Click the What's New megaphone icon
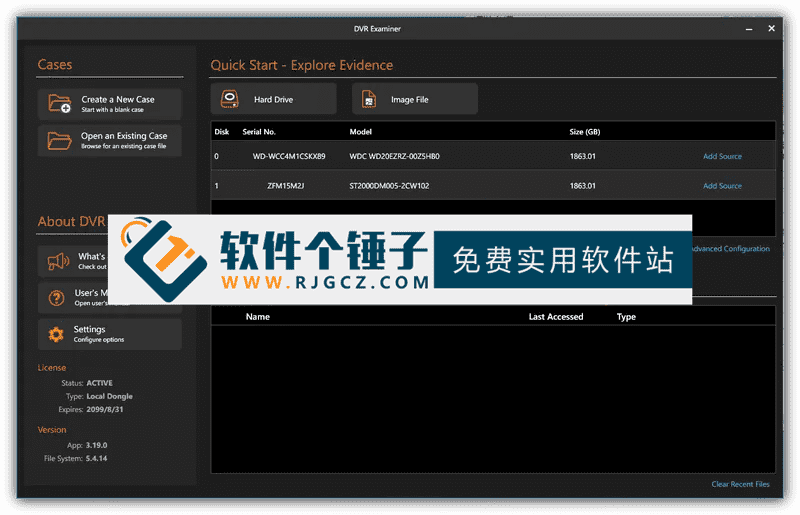Viewport: 800px width, 515px height. [x=58, y=261]
